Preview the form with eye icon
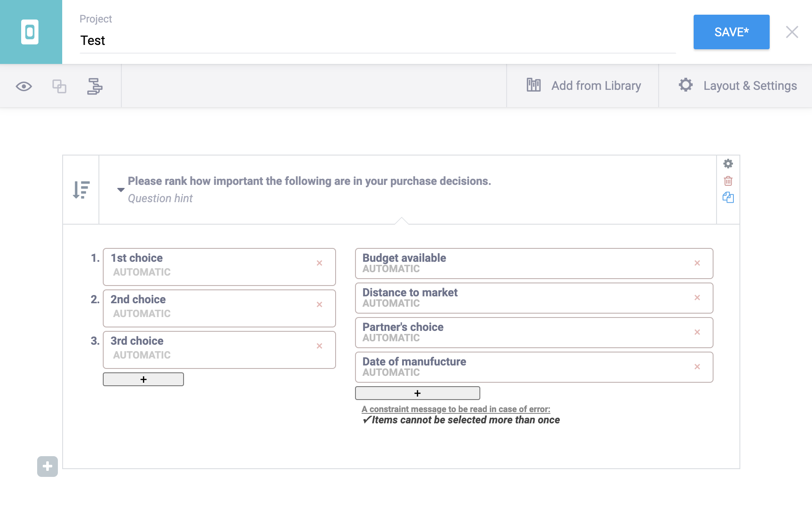Image resolution: width=812 pixels, height=508 pixels. coord(24,86)
